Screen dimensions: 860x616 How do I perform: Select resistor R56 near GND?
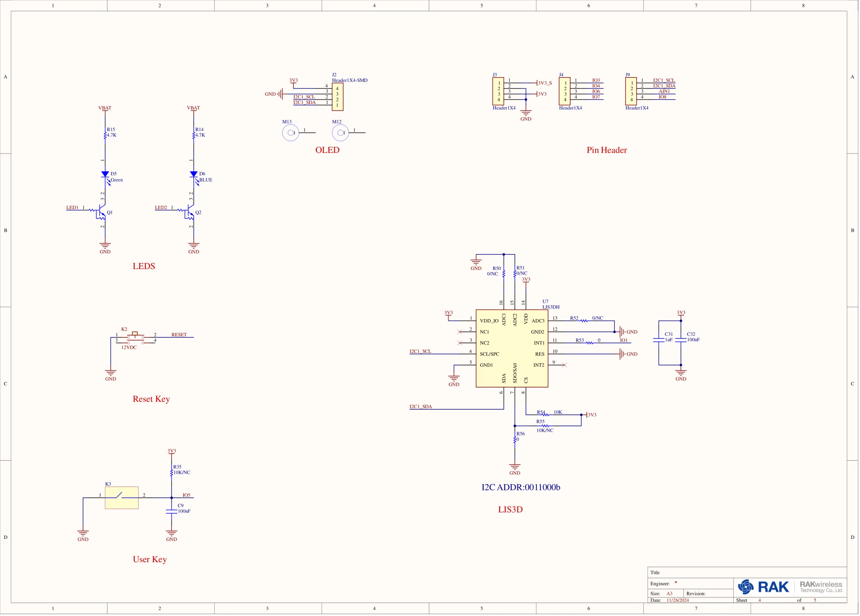click(x=515, y=440)
